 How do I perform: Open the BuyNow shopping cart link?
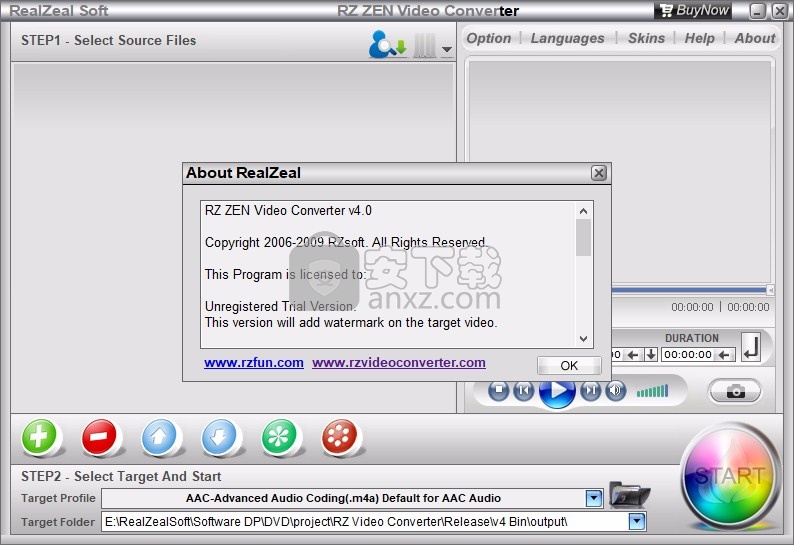pos(693,10)
